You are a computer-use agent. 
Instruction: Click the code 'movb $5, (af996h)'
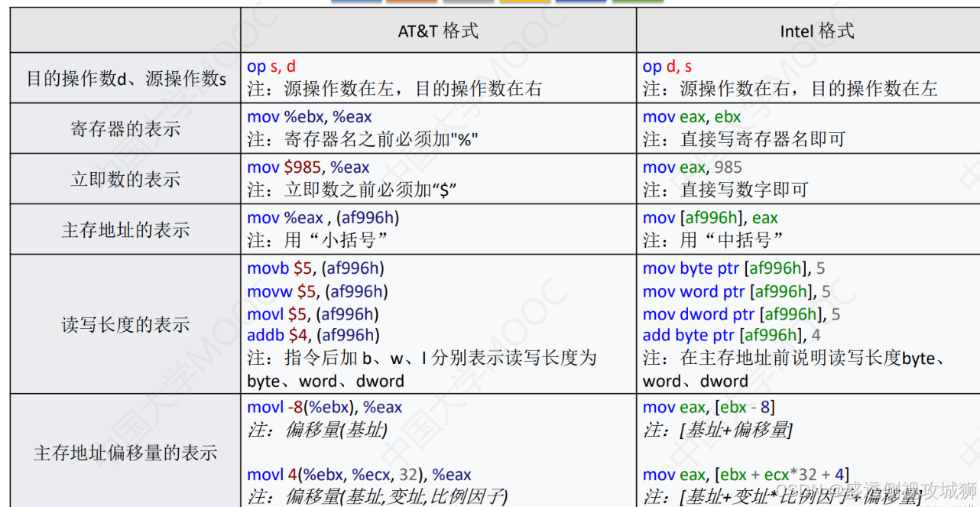pyautogui.click(x=316, y=268)
